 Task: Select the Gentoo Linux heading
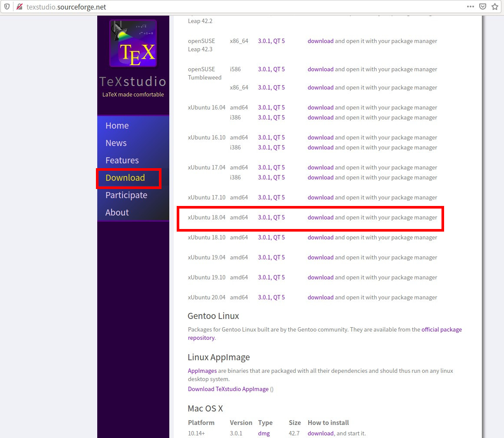pos(213,316)
